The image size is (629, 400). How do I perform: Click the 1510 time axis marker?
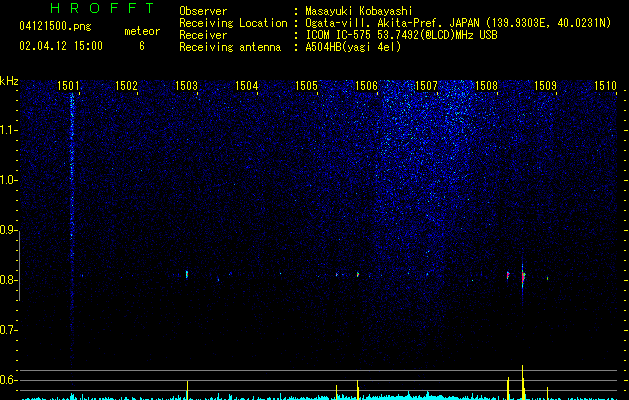tap(605, 85)
